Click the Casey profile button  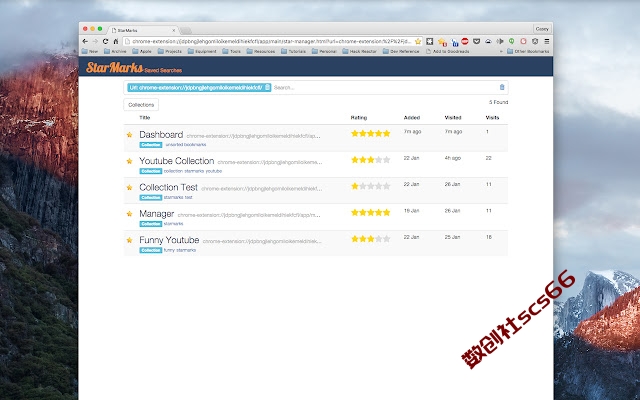542,29
